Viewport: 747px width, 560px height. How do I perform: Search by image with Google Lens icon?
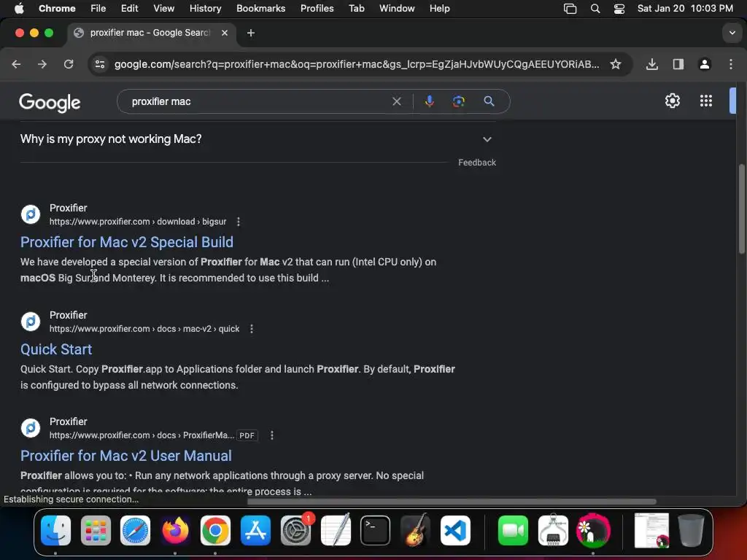point(459,101)
